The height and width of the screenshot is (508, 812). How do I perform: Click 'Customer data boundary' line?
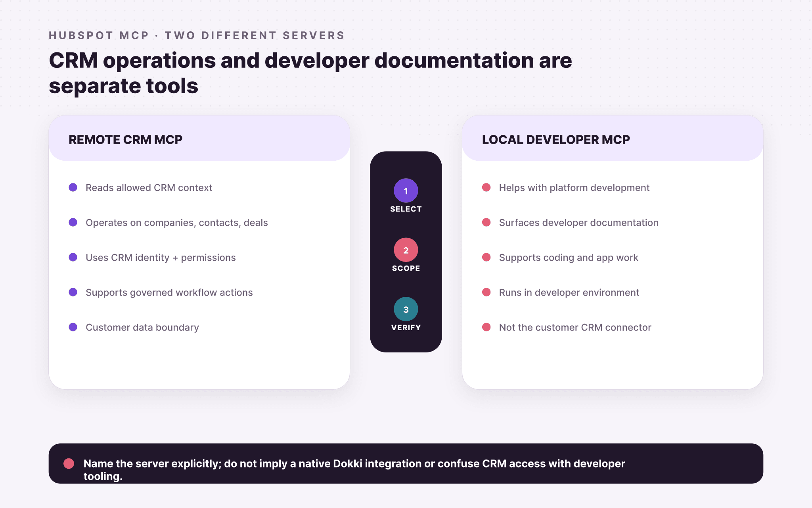pyautogui.click(x=142, y=327)
